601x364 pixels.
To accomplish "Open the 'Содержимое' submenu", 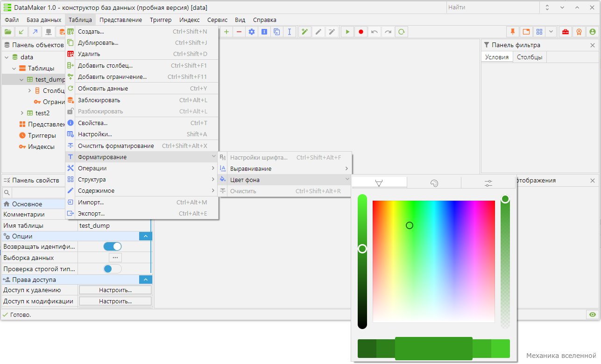I will tap(141, 190).
